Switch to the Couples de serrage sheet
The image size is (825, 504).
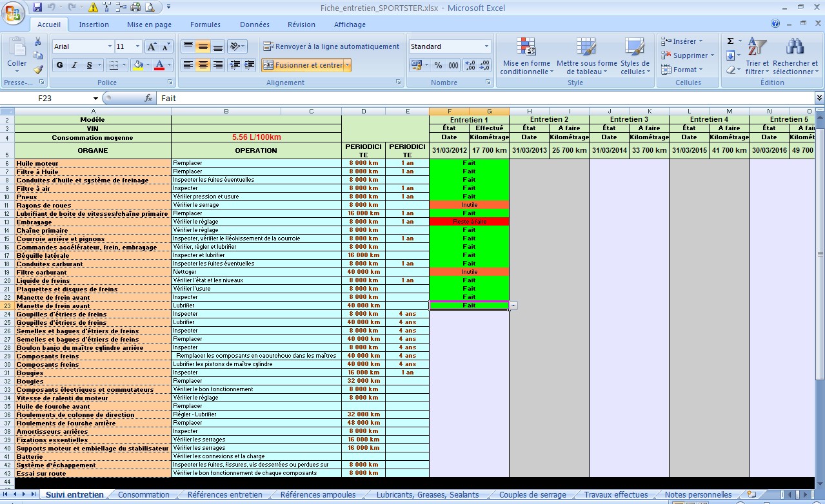(533, 495)
